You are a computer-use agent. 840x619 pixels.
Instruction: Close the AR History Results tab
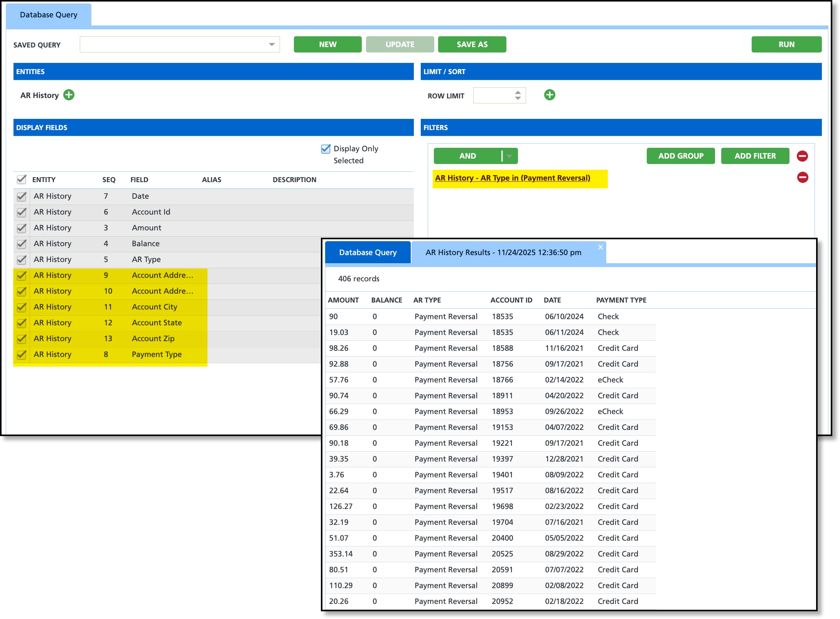(x=600, y=247)
